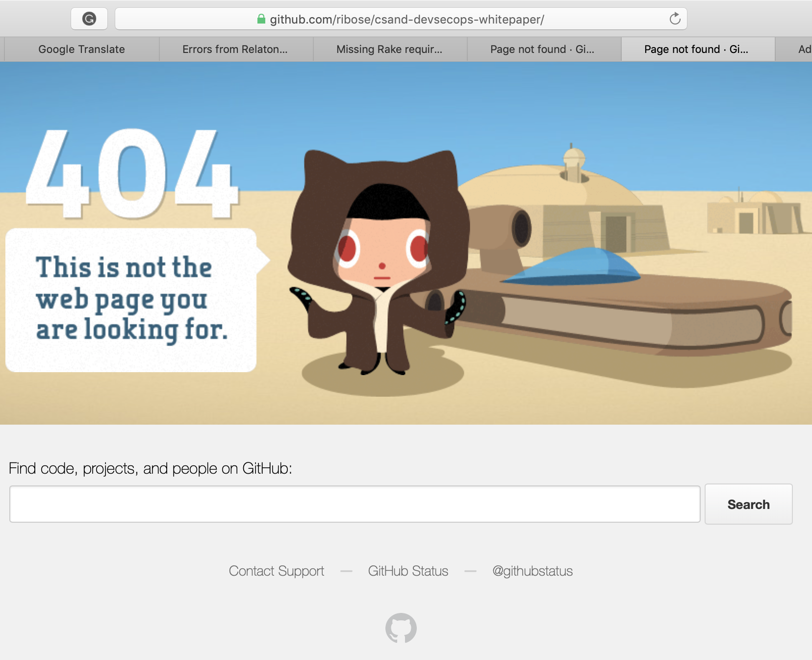Click 'Find code, projects, and people on GitHub:' text
Viewport: 812px width, 660px height.
coord(151,469)
